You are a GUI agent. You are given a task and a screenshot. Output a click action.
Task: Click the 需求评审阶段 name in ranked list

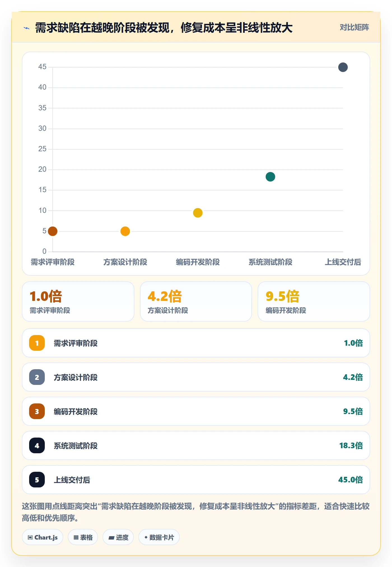click(76, 343)
